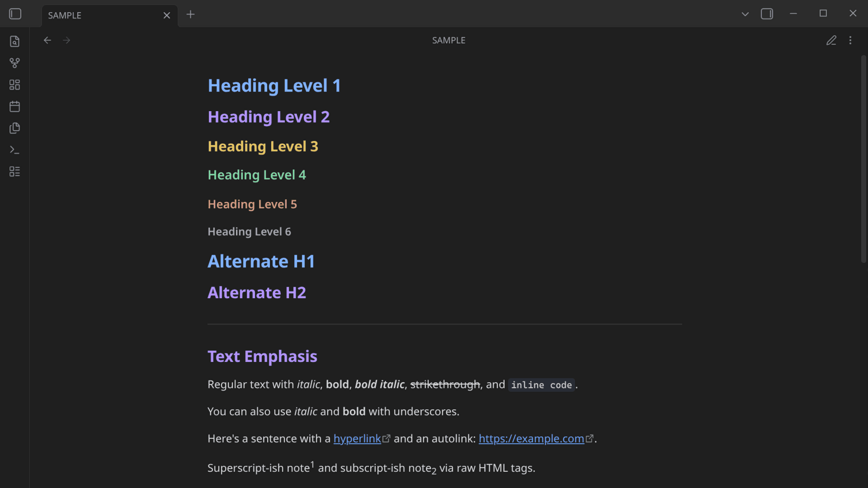Open the https://example.com autolink
The width and height of the screenshot is (868, 488).
point(531,439)
